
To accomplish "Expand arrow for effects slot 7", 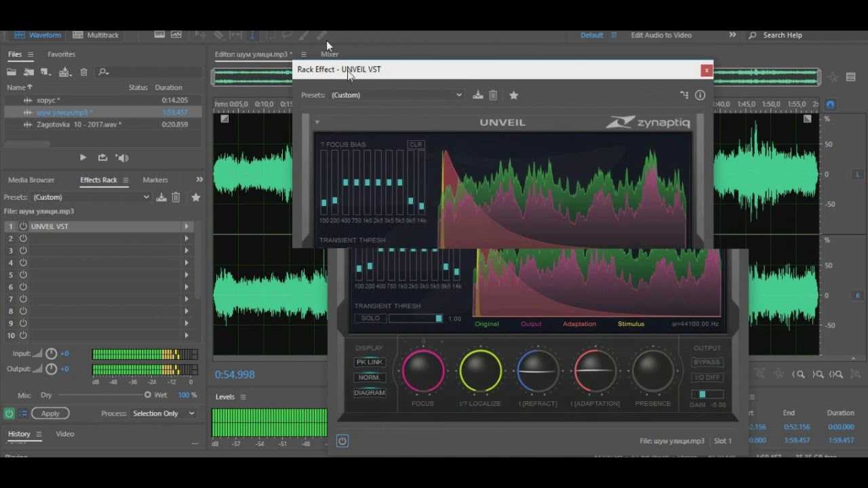I will pos(186,299).
